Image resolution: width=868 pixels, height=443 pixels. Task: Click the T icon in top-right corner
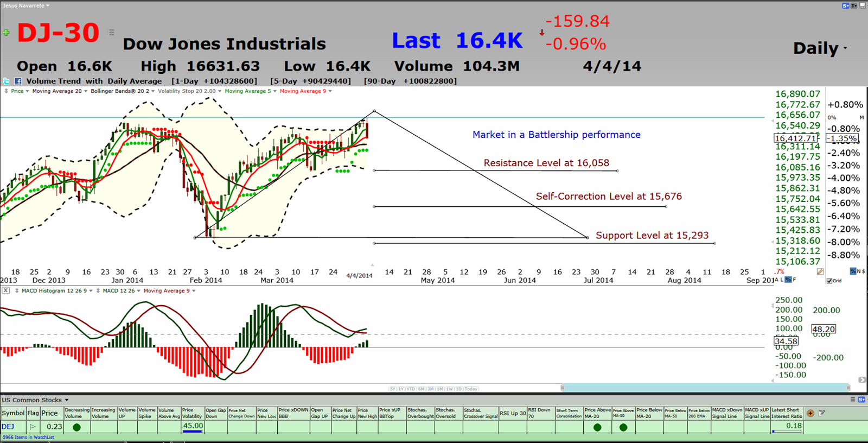point(854,5)
